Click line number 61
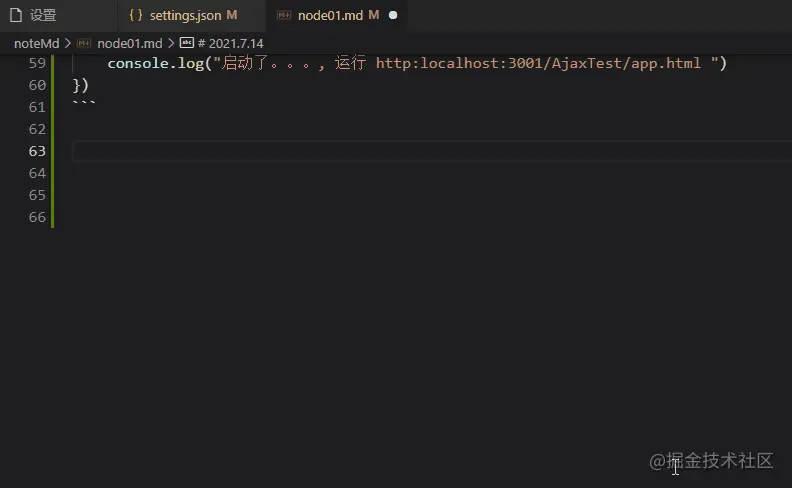 point(37,107)
